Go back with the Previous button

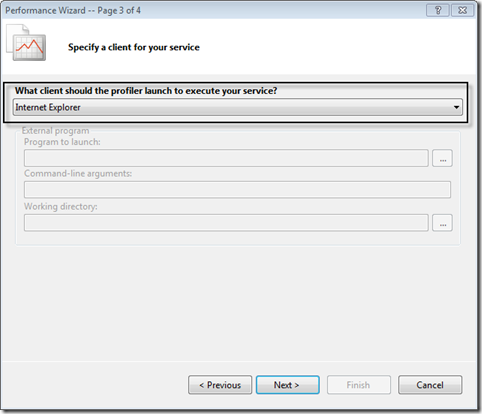coord(220,385)
